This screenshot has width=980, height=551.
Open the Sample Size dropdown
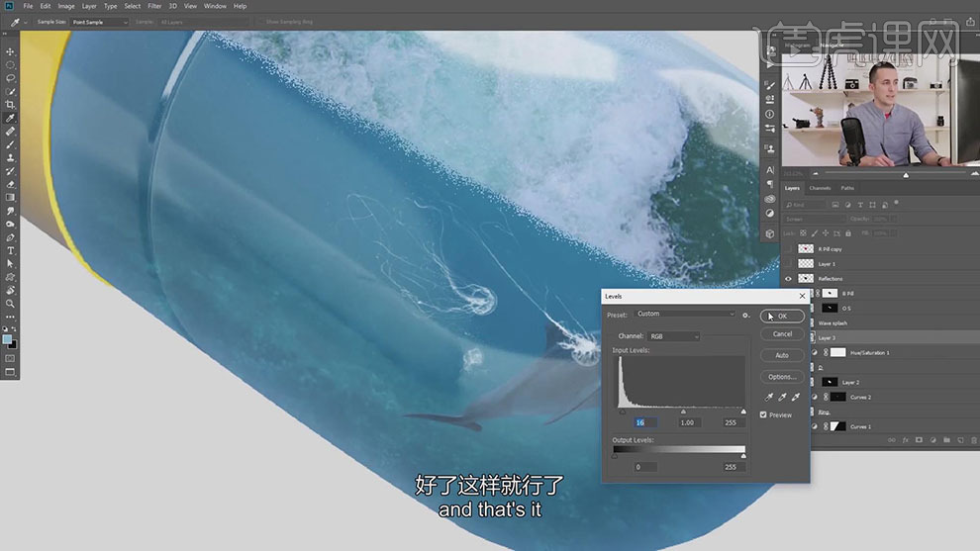click(99, 22)
